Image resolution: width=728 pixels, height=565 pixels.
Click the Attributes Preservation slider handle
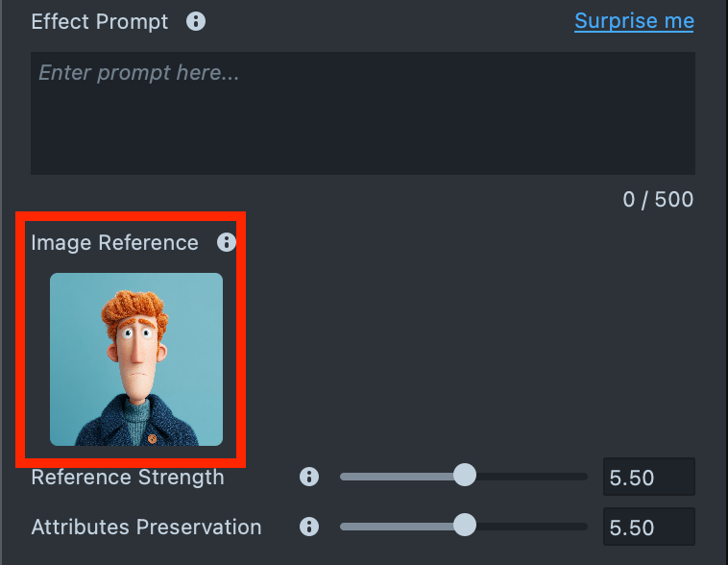[x=465, y=526]
